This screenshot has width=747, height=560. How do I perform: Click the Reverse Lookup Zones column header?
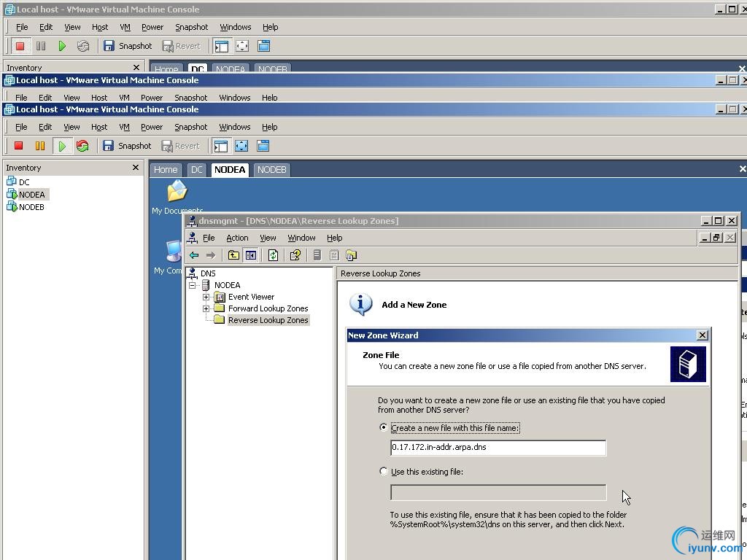click(538, 273)
